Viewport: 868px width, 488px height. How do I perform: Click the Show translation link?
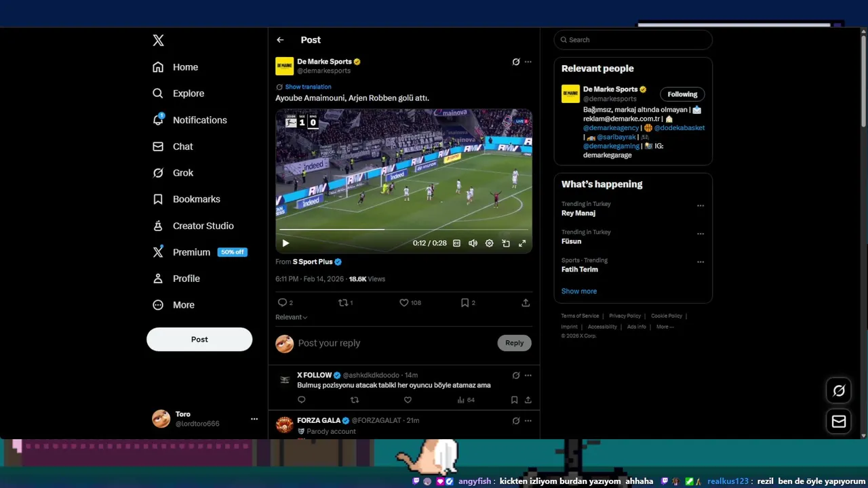(308, 87)
